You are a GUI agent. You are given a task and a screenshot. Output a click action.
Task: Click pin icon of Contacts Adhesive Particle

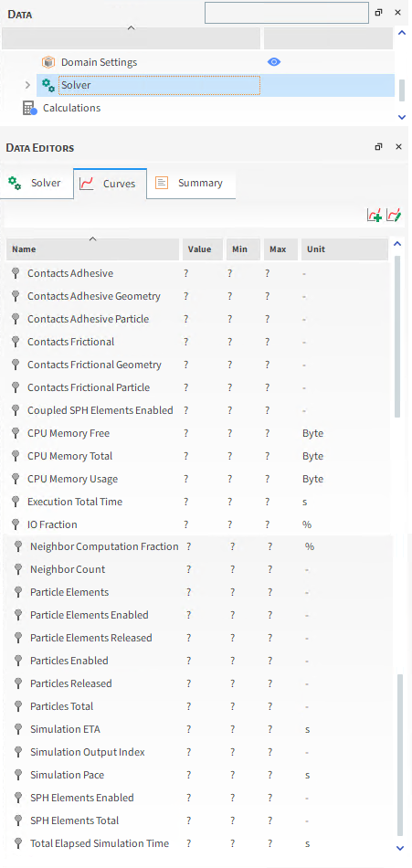(x=16, y=319)
